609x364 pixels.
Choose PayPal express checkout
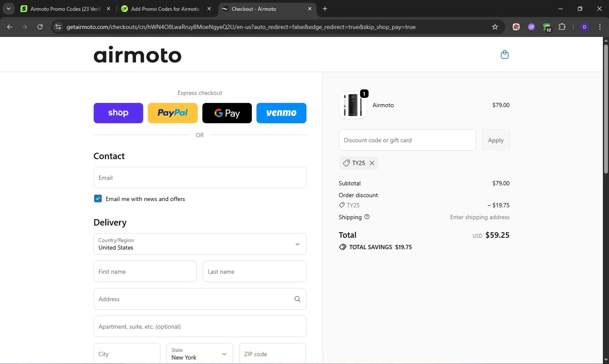[173, 113]
